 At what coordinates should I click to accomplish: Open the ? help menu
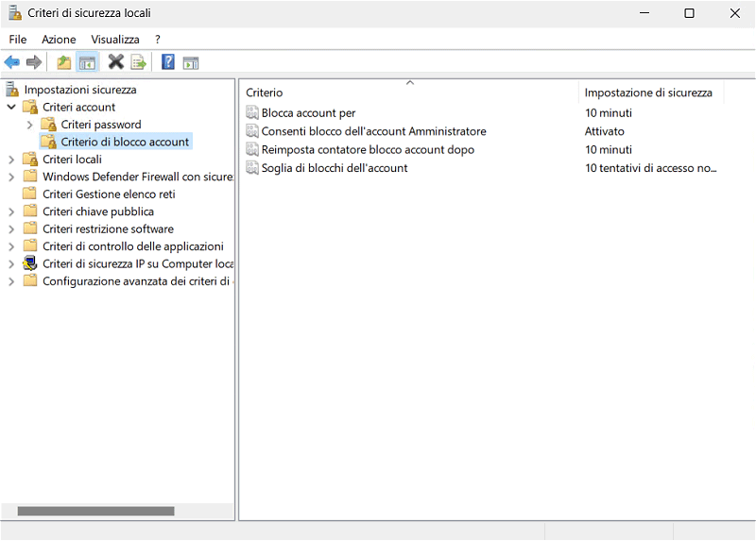[158, 40]
